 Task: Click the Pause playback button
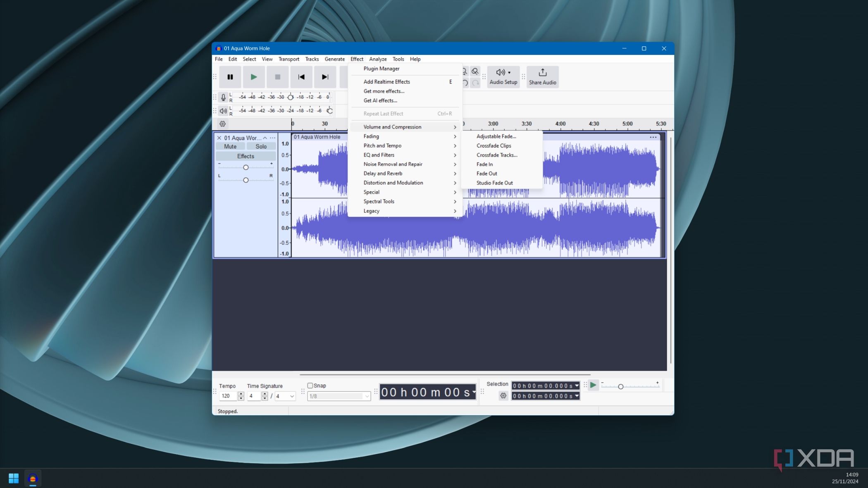pos(230,77)
